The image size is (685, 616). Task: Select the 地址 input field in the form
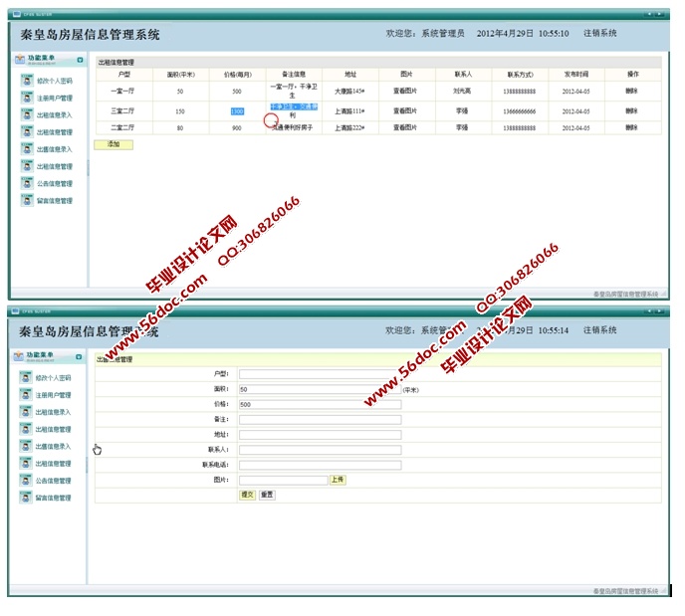click(320, 435)
